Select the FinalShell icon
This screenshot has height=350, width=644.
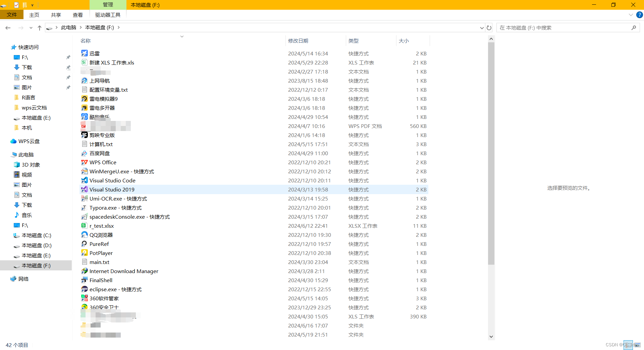tap(84, 280)
